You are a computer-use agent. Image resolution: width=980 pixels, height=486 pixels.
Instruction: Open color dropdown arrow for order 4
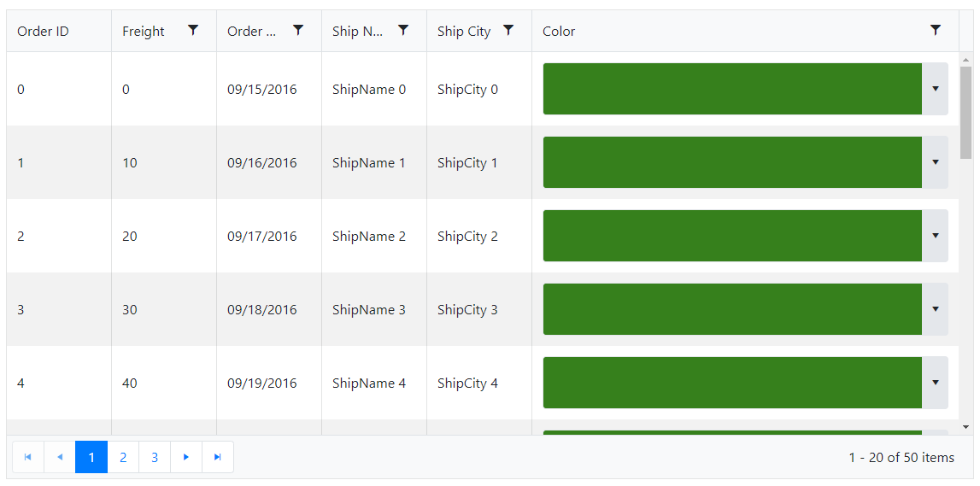(x=935, y=383)
